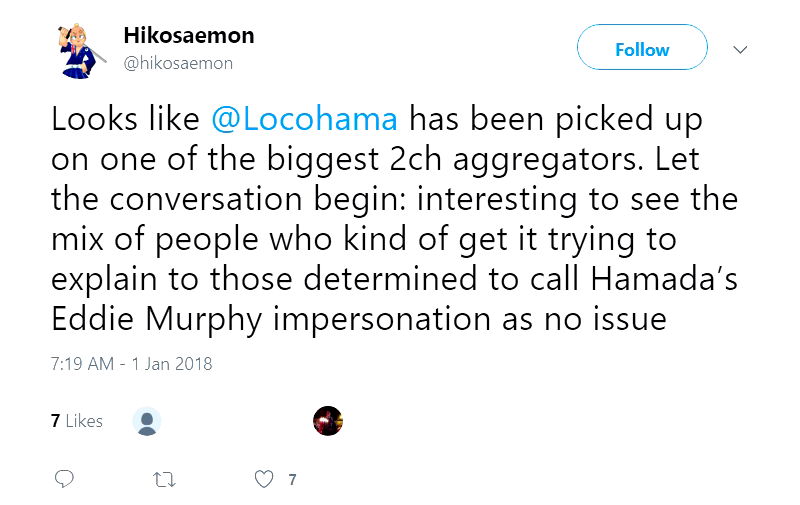
Task: Click the reply speech bubble icon
Action: [64, 479]
